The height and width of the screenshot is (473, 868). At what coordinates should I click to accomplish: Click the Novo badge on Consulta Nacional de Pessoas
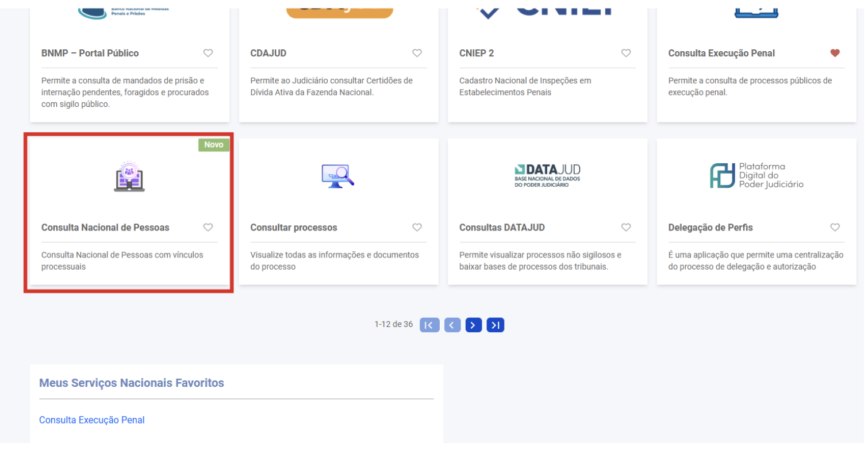coord(214,144)
